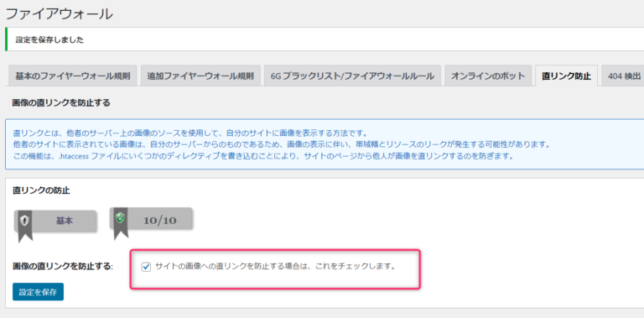Click the info line mentioning .htaccess ファイル
Screen dimensions: 644x318
pos(263,157)
